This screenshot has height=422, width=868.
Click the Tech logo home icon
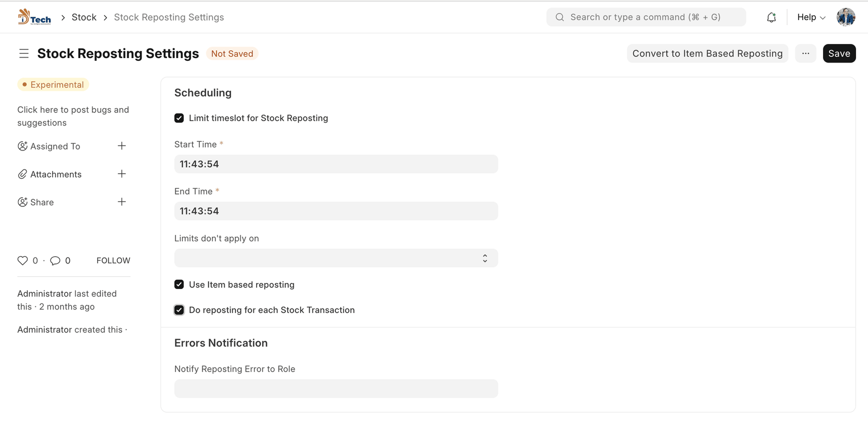(34, 17)
